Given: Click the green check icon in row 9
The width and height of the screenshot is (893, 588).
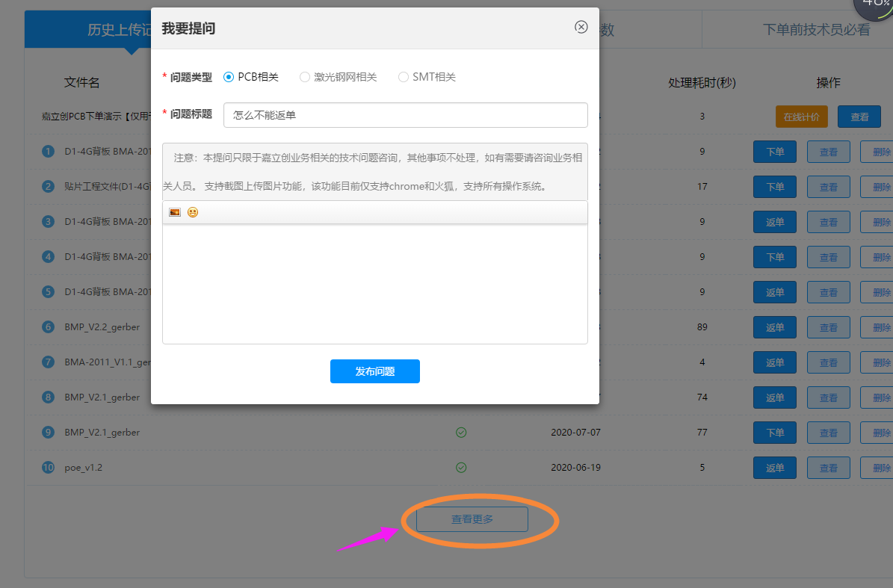Looking at the screenshot, I should click(x=461, y=433).
